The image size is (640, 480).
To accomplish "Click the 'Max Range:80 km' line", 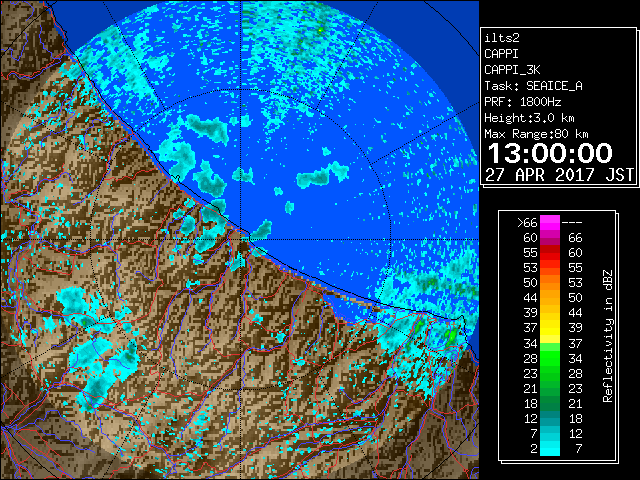I will coord(536,134).
